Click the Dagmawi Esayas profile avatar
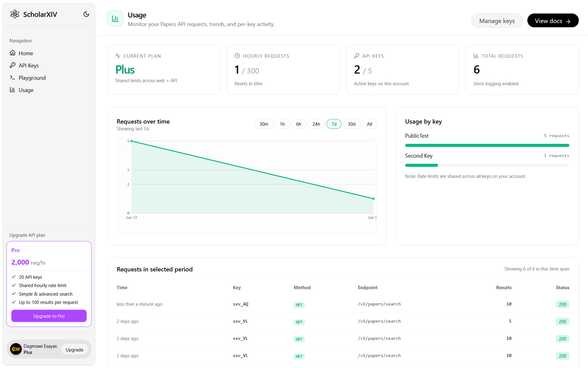 click(16, 349)
